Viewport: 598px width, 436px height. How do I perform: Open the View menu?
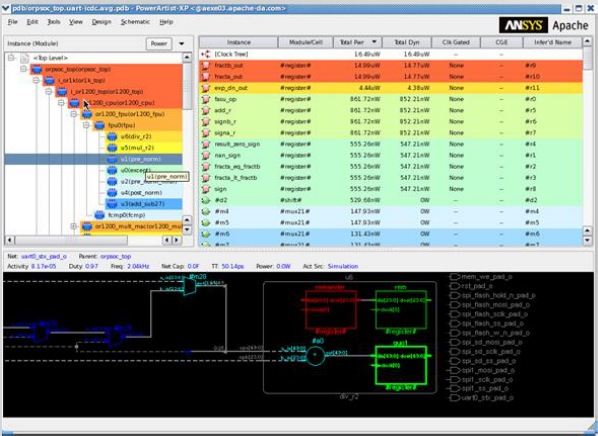click(76, 22)
